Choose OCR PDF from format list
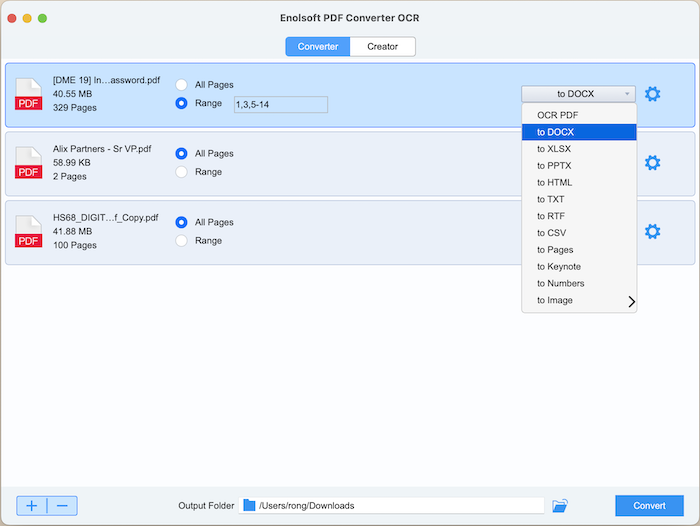Screen dimensions: 700x526 (579, 115)
